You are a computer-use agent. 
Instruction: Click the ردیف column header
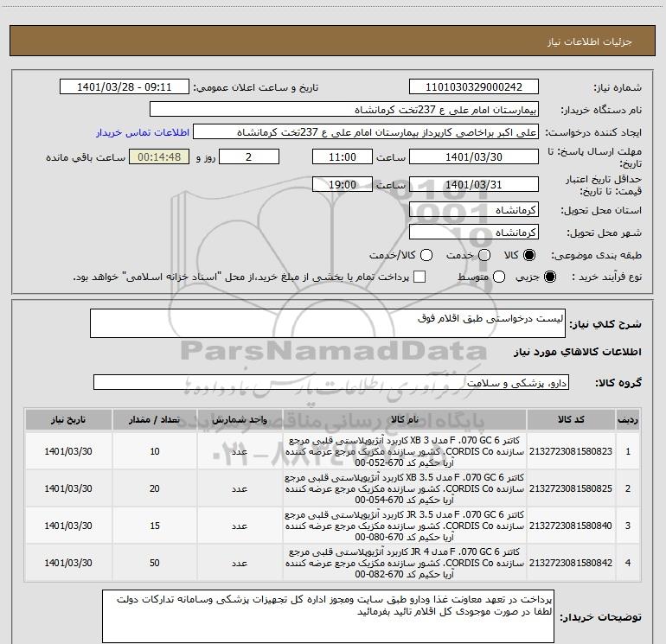pyautogui.click(x=628, y=420)
